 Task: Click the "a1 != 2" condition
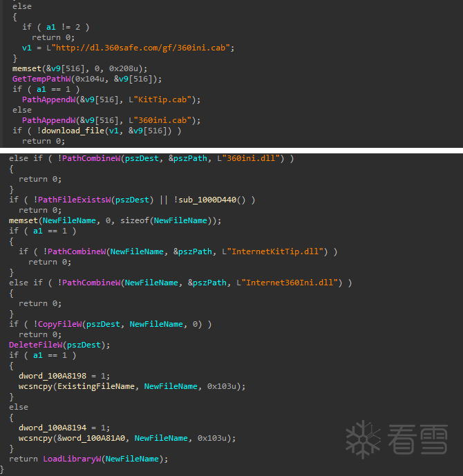[64, 28]
